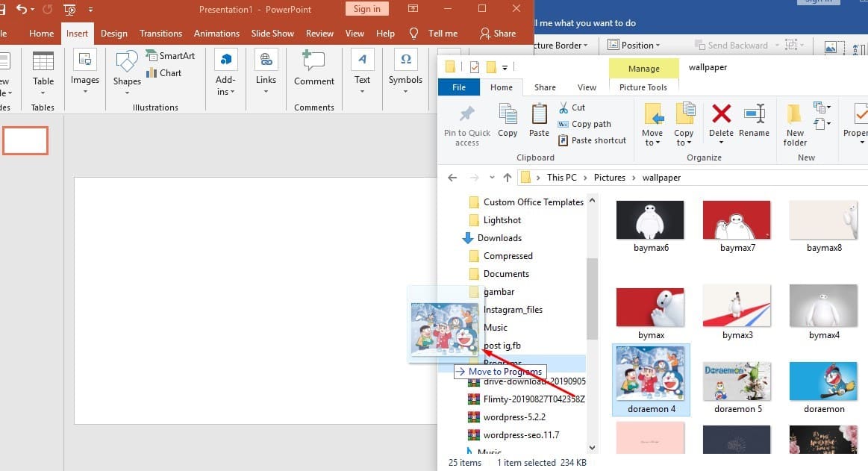
Task: Open the Symbols group
Action: (x=405, y=72)
